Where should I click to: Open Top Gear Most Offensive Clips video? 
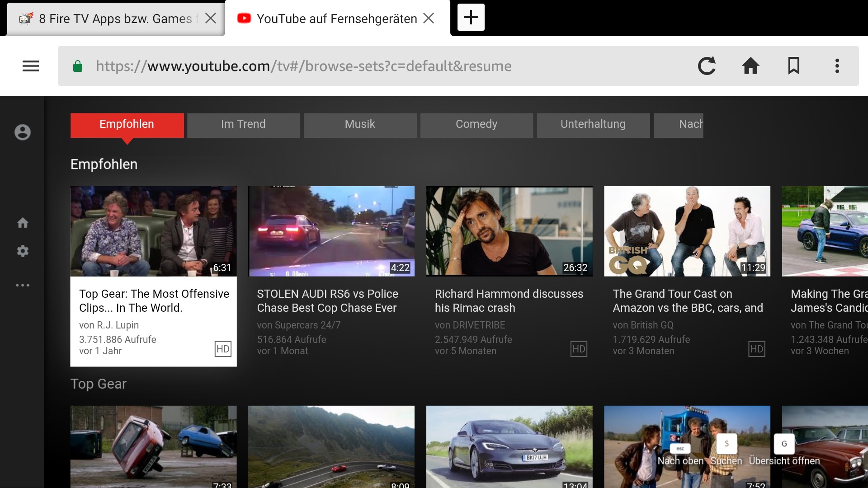(153, 231)
